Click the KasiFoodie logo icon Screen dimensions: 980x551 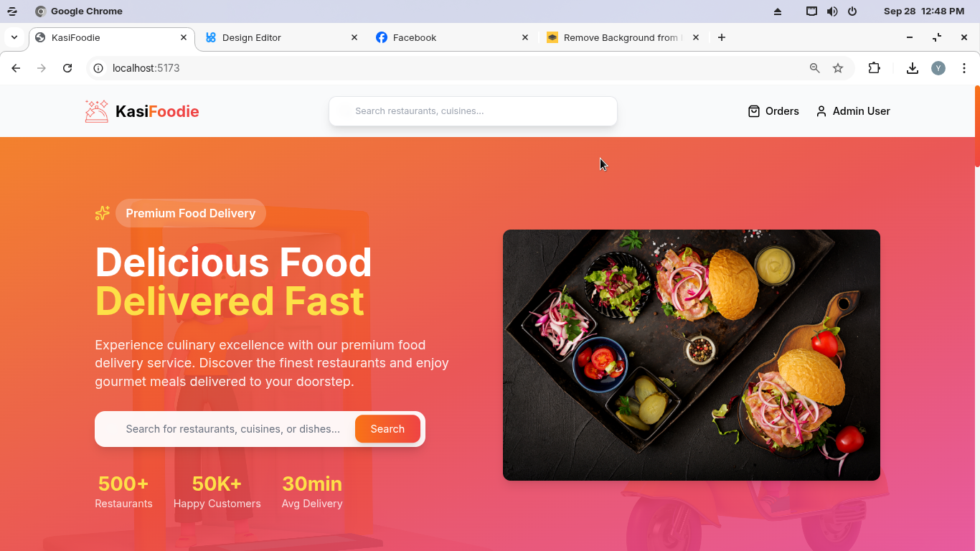tap(97, 111)
